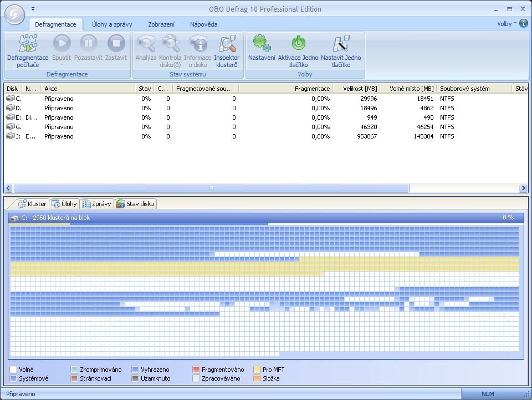Expand the Spustit dropdown arrow
Image resolution: width=532 pixels, height=400 pixels.
coord(62,64)
